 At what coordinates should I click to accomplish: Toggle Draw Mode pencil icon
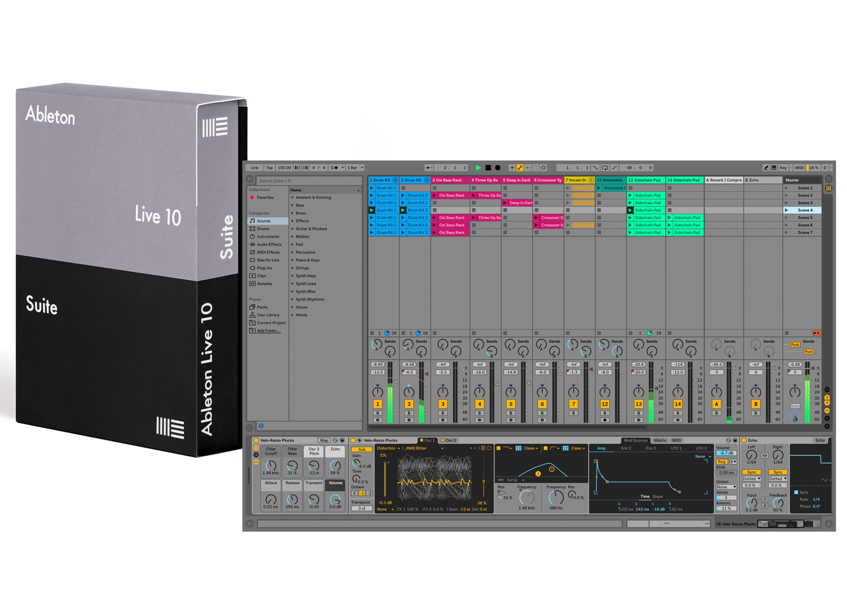click(766, 168)
